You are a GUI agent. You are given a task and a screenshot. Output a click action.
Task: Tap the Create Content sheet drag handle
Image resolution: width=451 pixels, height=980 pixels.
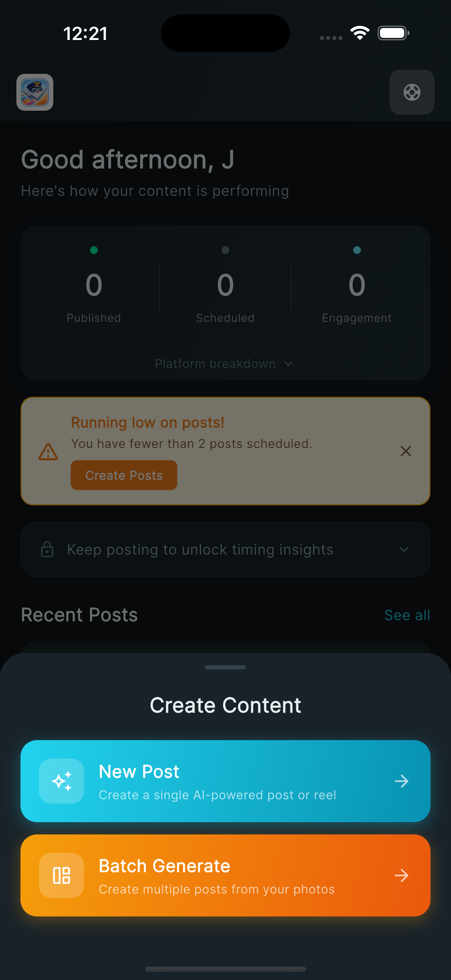tap(225, 667)
